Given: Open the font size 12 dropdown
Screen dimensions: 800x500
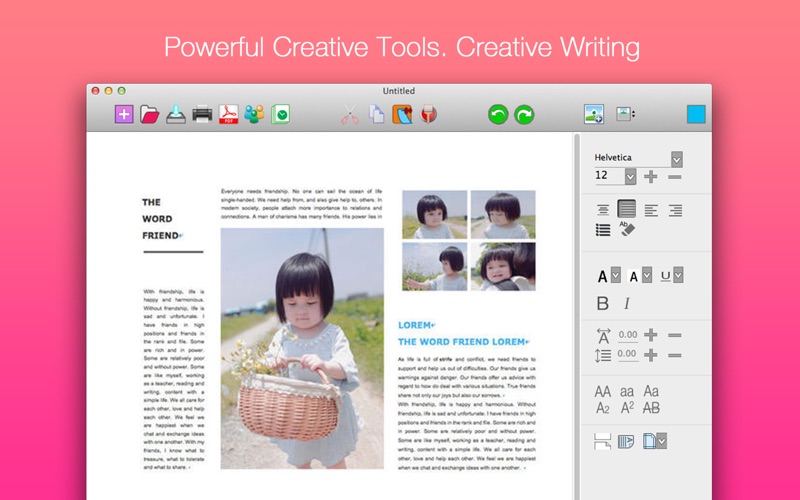Looking at the screenshot, I should click(631, 177).
